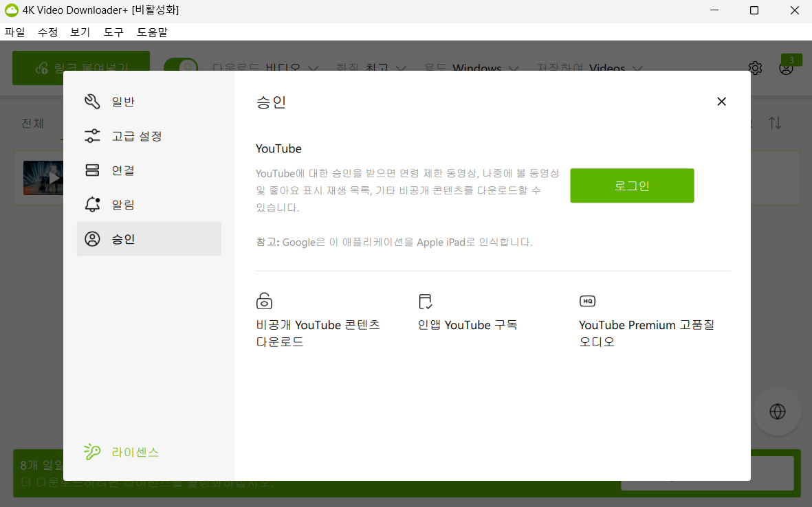Open the 보기 menu

80,32
